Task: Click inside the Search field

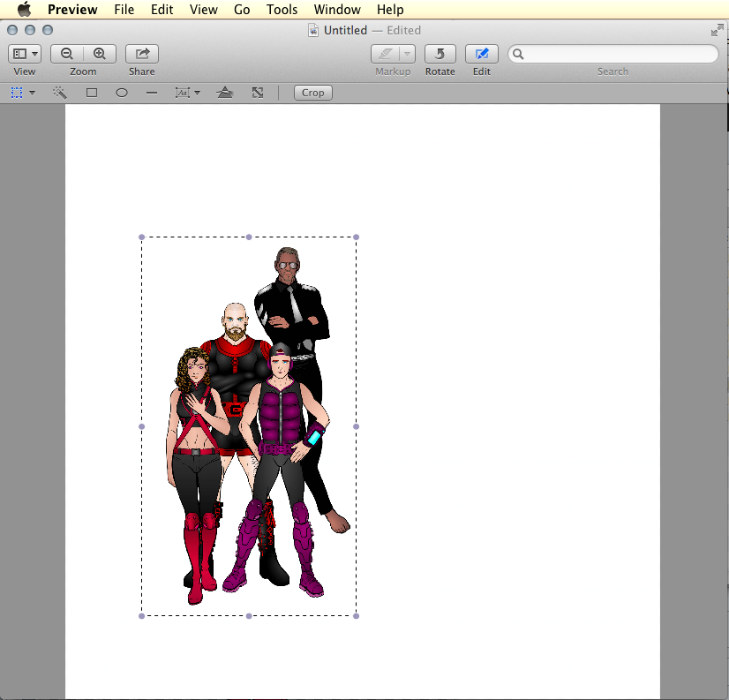Action: [620, 54]
